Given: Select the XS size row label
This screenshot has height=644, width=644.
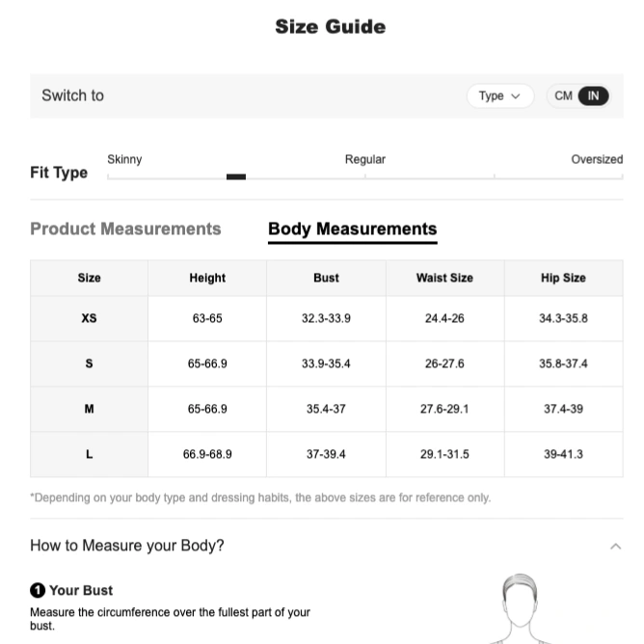Looking at the screenshot, I should tap(89, 318).
